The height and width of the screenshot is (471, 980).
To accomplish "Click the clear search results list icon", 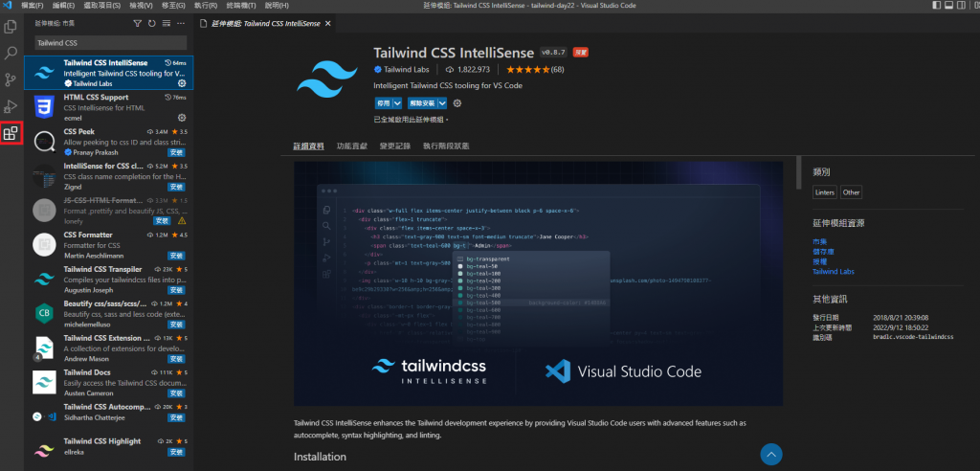I will (x=167, y=23).
